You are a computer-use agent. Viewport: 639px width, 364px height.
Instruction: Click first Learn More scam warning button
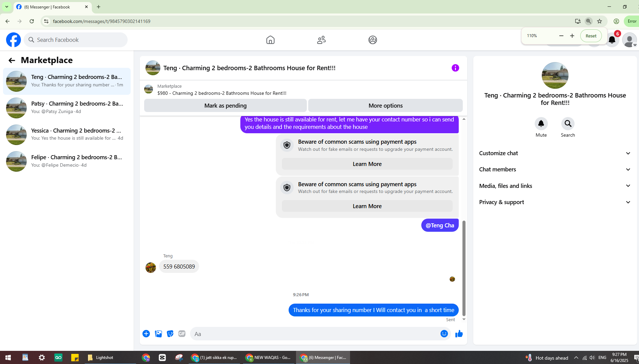(367, 164)
